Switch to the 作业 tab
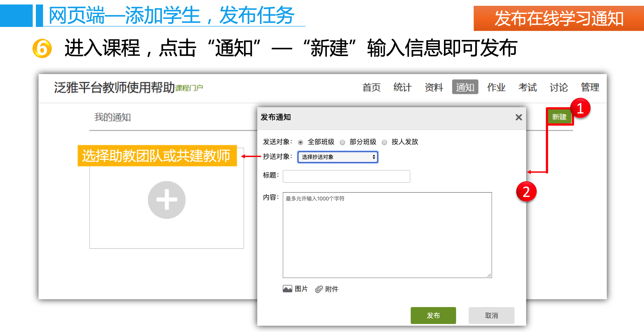Viewport: 644px width, 332px height. pos(496,87)
